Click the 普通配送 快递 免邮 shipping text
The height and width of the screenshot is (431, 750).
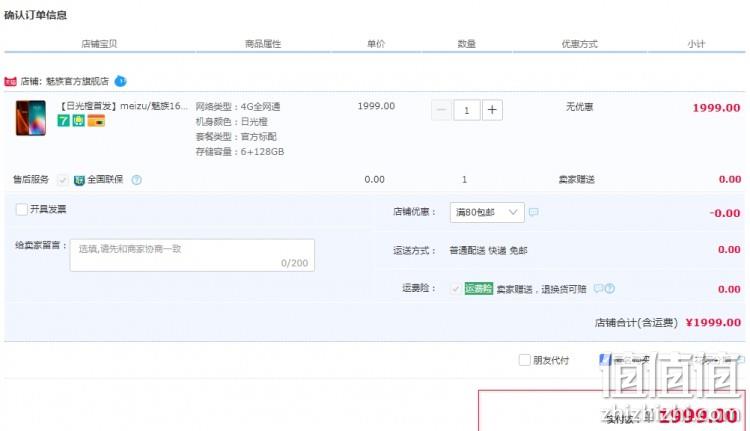pyautogui.click(x=488, y=250)
